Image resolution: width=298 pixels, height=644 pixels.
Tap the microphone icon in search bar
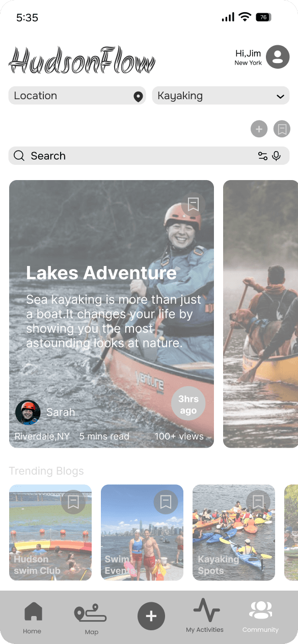[x=276, y=156]
